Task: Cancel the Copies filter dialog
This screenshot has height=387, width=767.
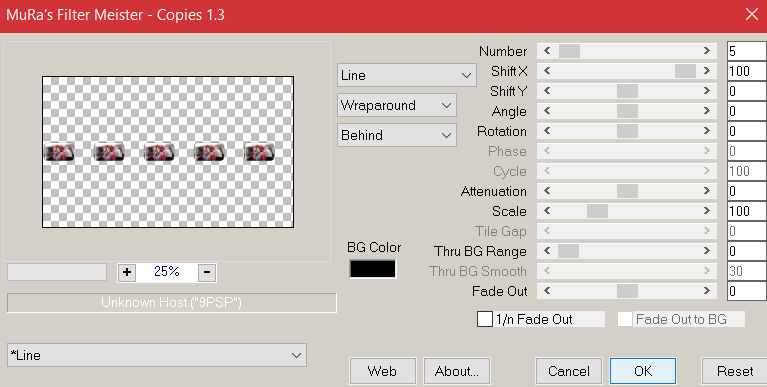Action: 569,371
